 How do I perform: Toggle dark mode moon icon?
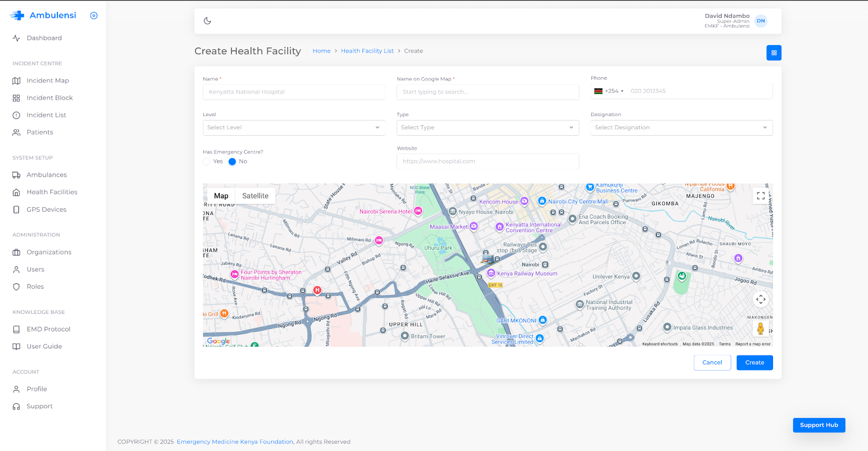[x=207, y=21]
